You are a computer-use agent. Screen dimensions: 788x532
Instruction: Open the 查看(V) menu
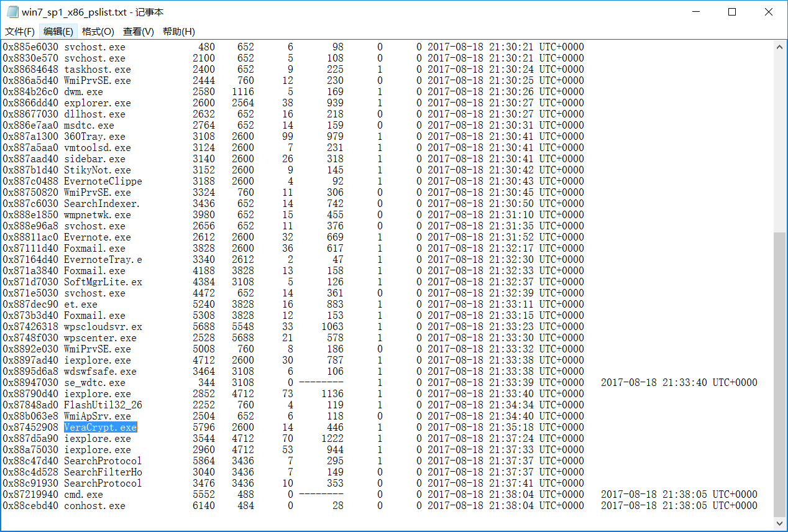coord(139,32)
